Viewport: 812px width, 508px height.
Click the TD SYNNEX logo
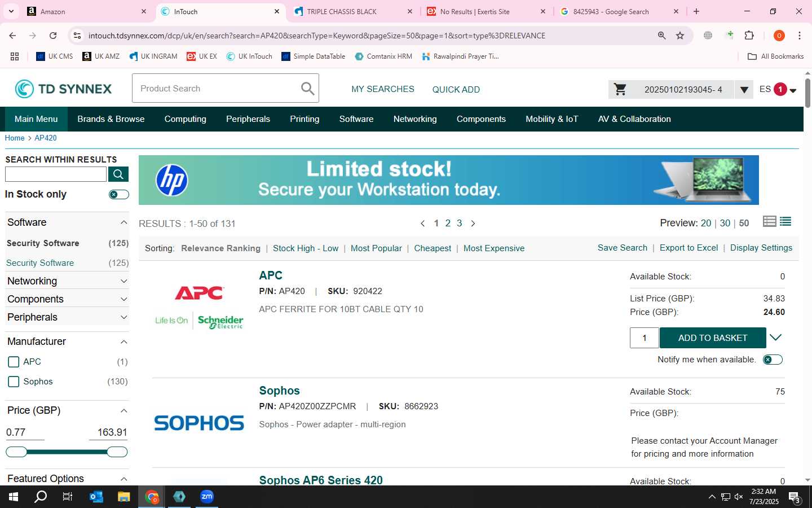63,89
